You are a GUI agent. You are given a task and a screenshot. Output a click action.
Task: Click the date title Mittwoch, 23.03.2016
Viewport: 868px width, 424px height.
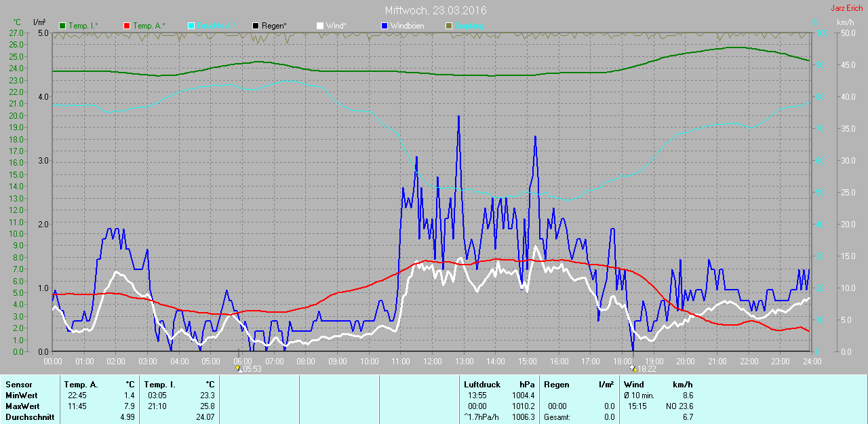(x=435, y=10)
